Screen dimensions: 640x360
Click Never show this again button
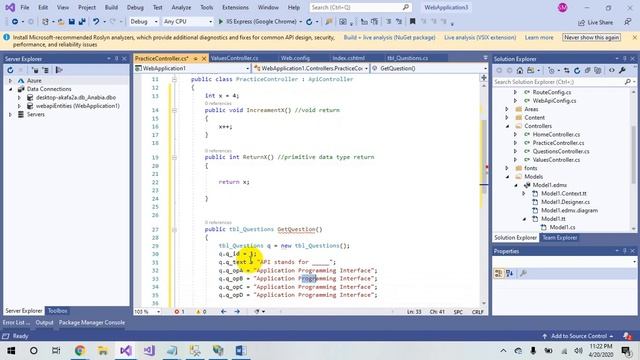pyautogui.click(x=592, y=37)
